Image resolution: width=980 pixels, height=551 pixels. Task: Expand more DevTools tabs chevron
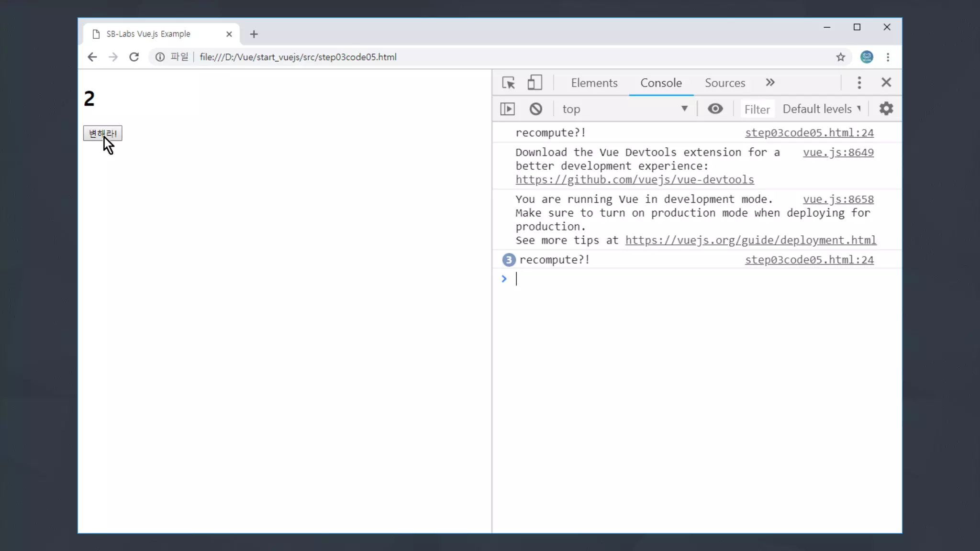tap(769, 83)
